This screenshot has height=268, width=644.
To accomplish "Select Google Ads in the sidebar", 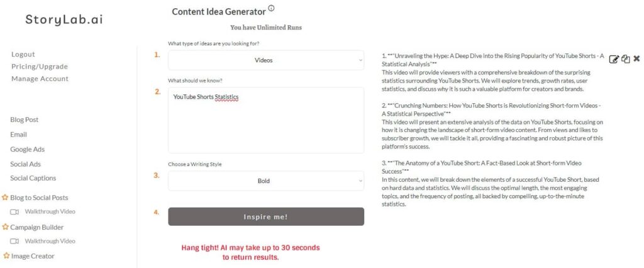I will 28,149.
